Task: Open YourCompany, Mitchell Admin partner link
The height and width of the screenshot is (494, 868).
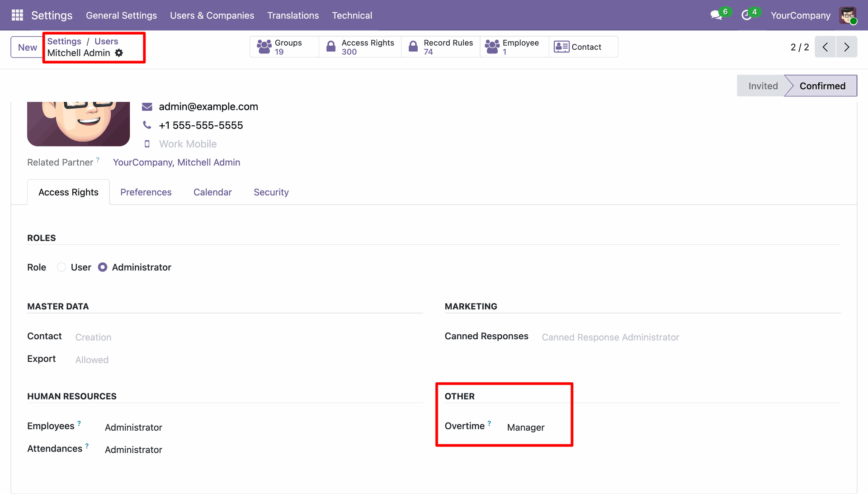Action: pyautogui.click(x=176, y=162)
